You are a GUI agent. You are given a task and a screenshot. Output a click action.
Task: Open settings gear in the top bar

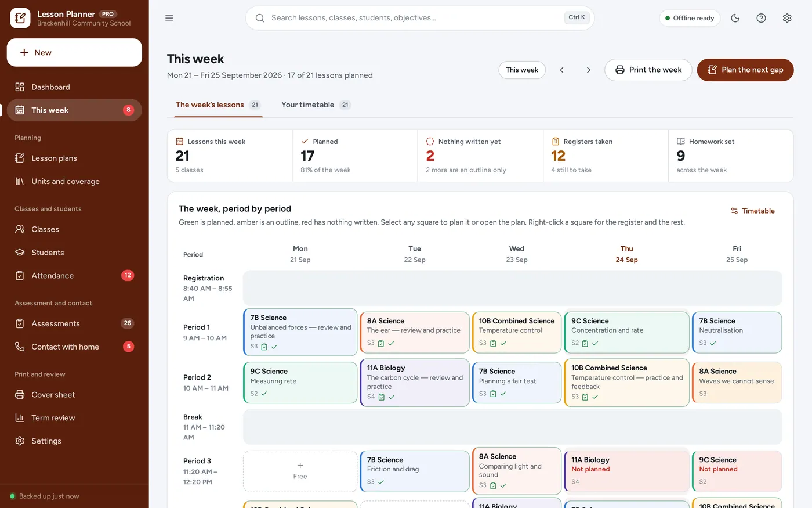[x=787, y=18]
